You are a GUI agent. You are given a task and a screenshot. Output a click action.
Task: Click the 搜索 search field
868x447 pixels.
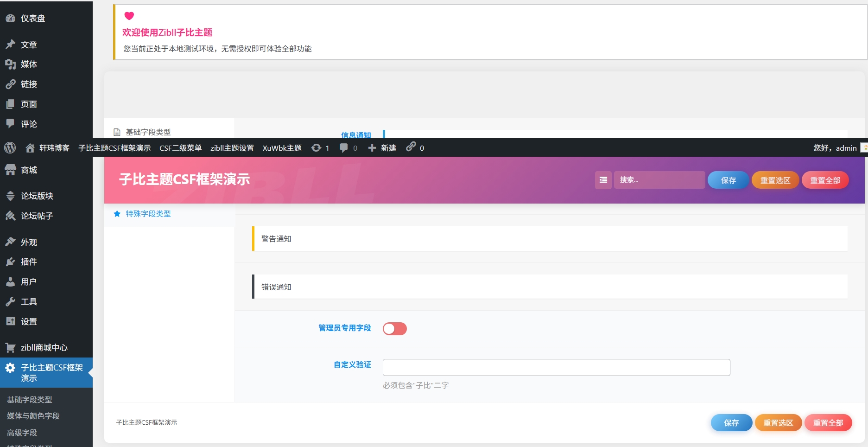(x=659, y=180)
